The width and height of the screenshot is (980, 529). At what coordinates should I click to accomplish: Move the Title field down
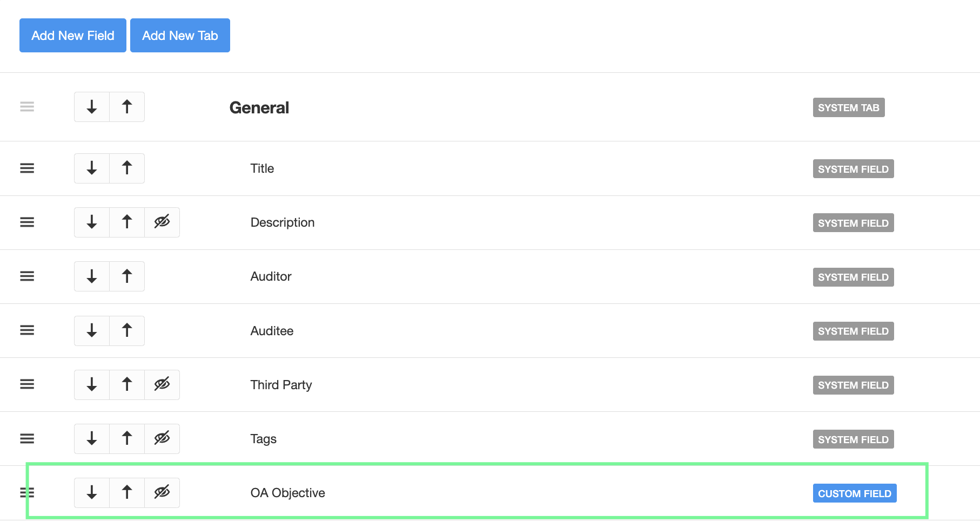pos(92,168)
